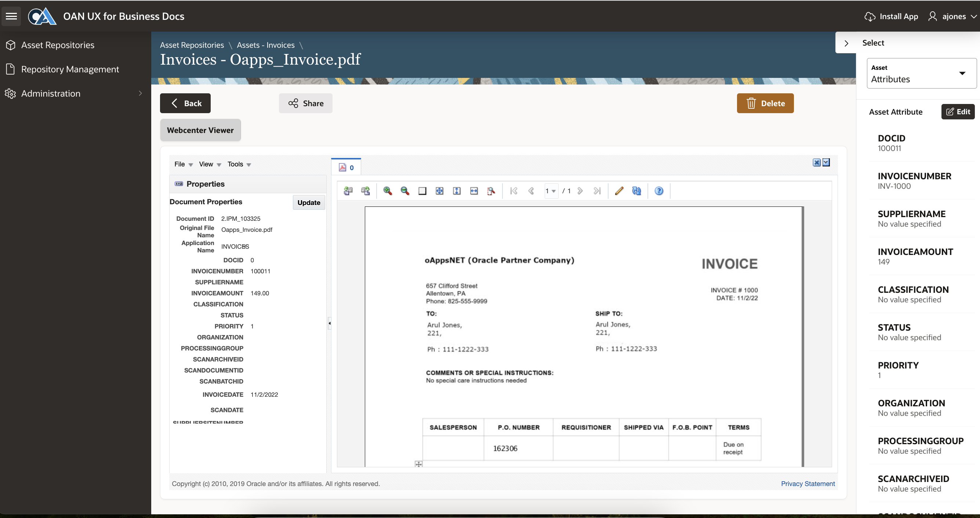
Task: Click the Delete button
Action: pos(765,103)
